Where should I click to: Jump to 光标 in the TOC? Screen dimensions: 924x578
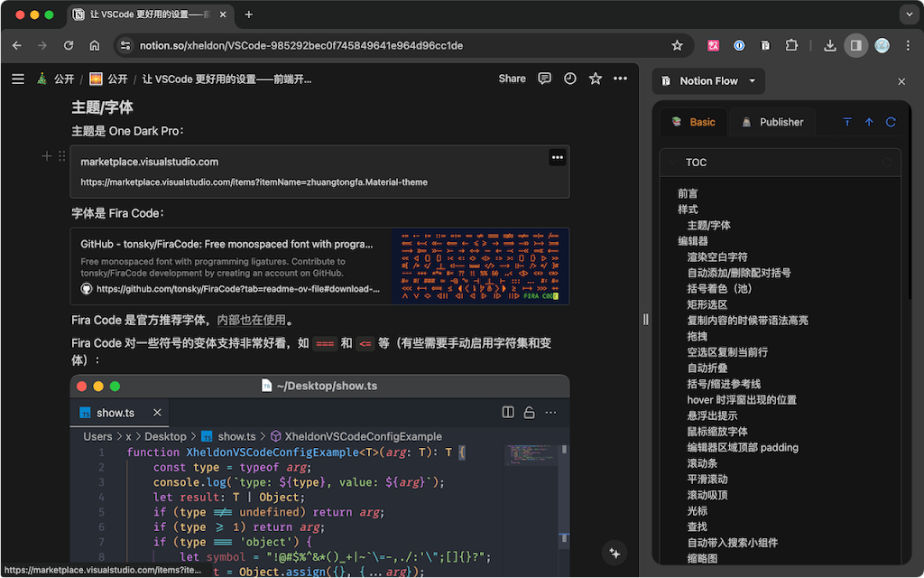point(698,511)
